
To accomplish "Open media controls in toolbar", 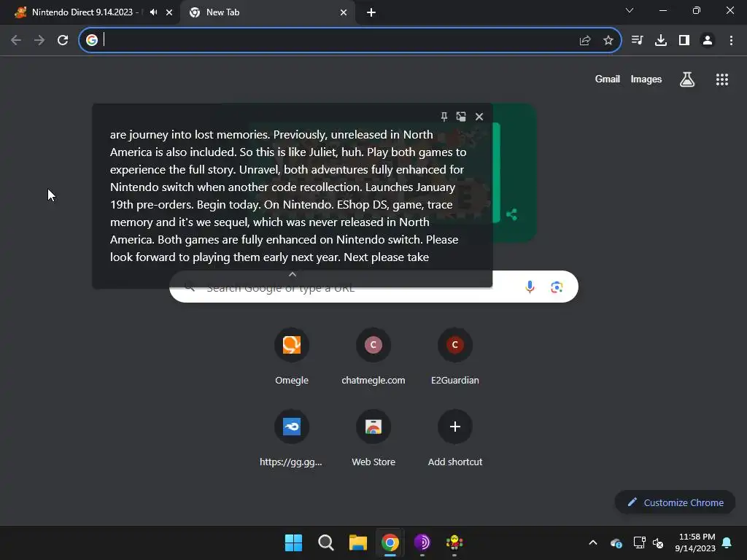I will click(x=637, y=40).
